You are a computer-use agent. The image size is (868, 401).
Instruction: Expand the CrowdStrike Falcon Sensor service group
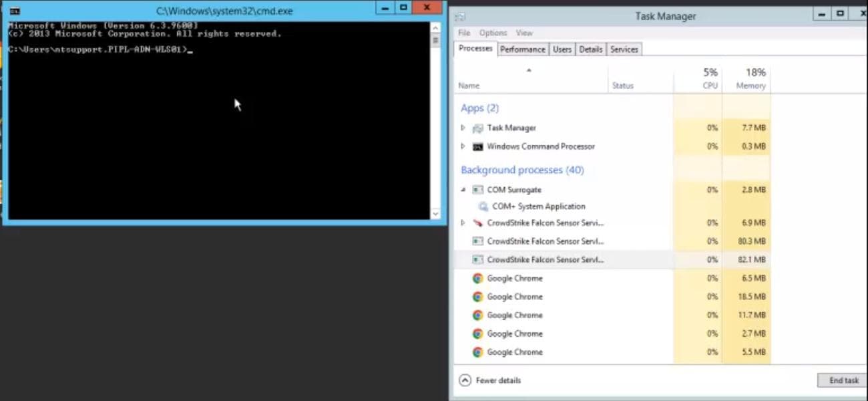(463, 223)
